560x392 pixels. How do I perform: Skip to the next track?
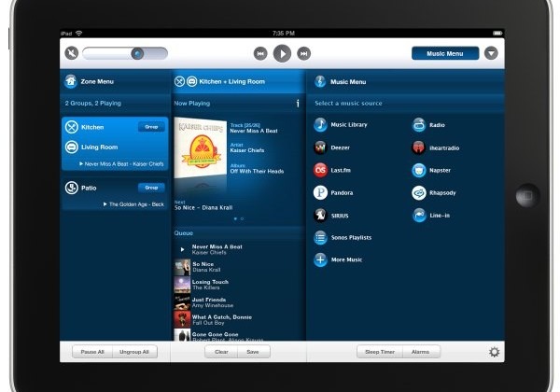click(304, 53)
